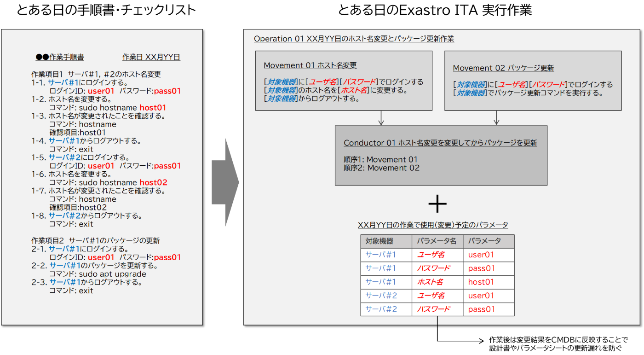
Task: Click step '2-3. サーバ#1からログアウトする。'
Action: tap(86, 282)
